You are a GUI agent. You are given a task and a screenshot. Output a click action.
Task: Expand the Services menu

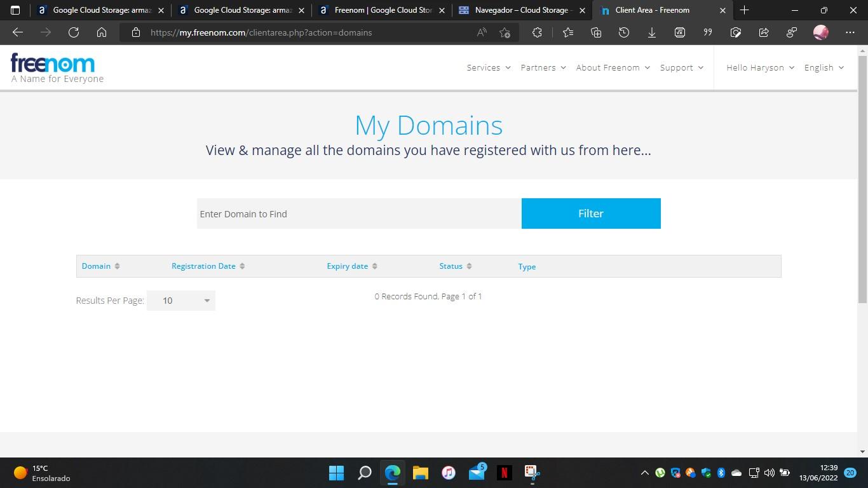(x=489, y=67)
